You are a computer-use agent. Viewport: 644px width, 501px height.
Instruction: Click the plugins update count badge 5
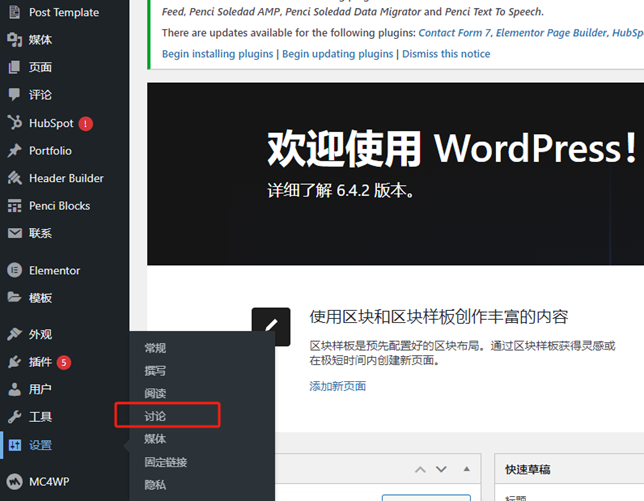(64, 362)
